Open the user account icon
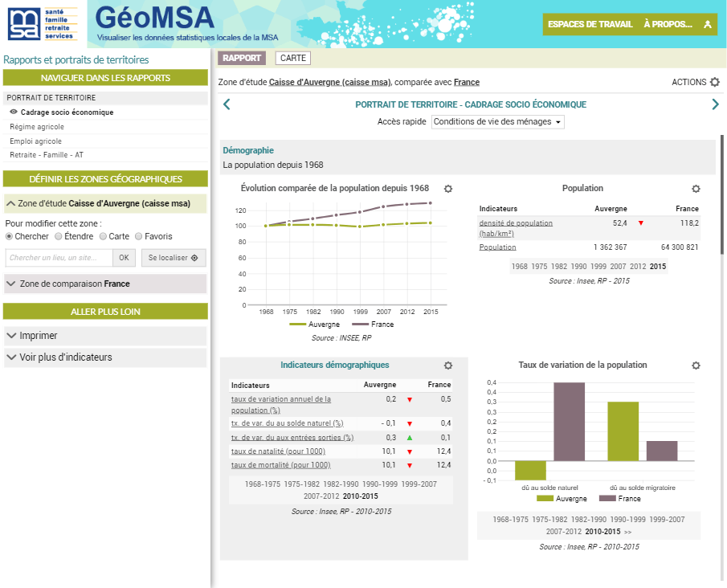Image resolution: width=727 pixels, height=588 pixels. tap(708, 25)
